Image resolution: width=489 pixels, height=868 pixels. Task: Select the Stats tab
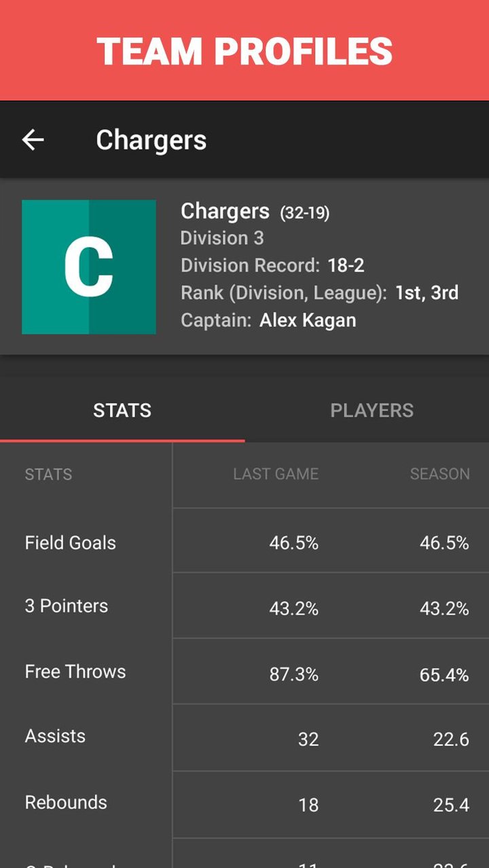(122, 411)
